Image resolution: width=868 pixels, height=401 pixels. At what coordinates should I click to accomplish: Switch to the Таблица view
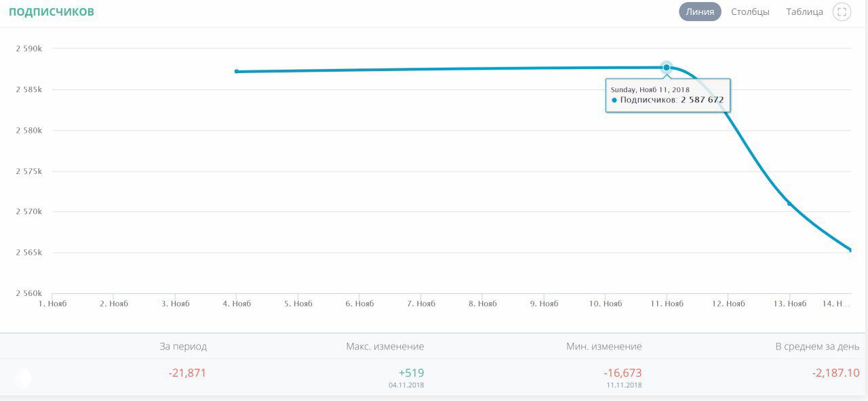804,12
